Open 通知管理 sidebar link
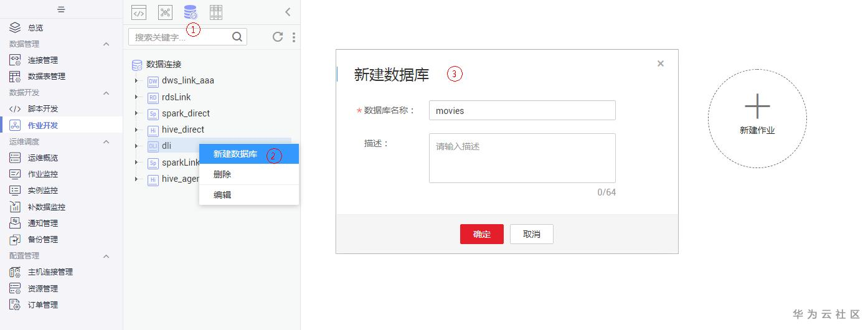This screenshot has width=868, height=330. (43, 223)
